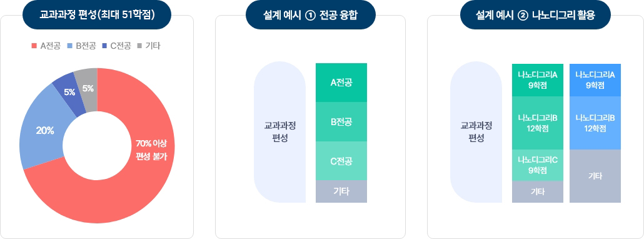Click the green A전공 block
Viewport: 644px width, 239px height.
pos(341,83)
